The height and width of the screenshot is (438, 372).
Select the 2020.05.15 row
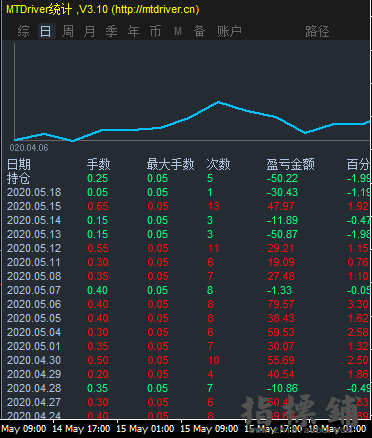[x=187, y=206]
